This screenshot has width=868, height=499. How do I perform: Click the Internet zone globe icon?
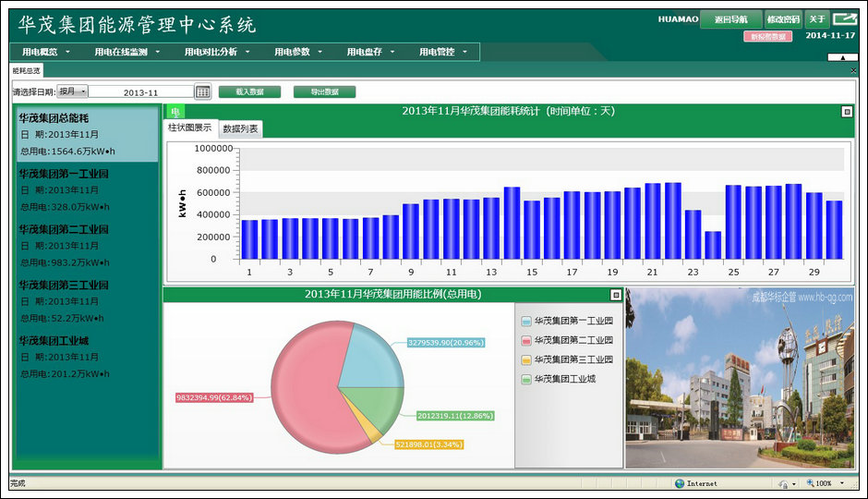click(x=680, y=483)
